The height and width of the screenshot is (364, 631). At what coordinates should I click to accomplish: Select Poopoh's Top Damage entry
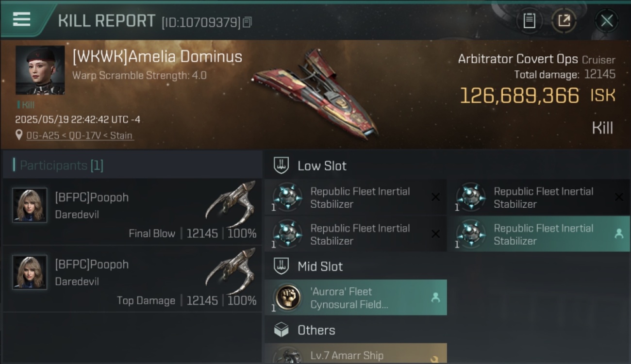point(132,279)
